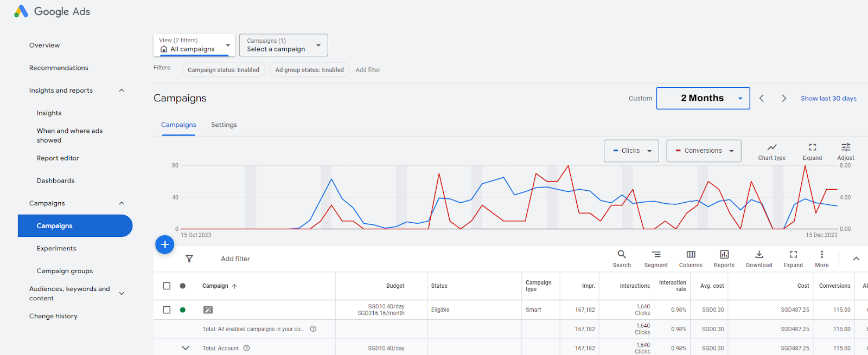The image size is (868, 355).
Task: Open Dashboards in the sidebar
Action: [x=56, y=180]
